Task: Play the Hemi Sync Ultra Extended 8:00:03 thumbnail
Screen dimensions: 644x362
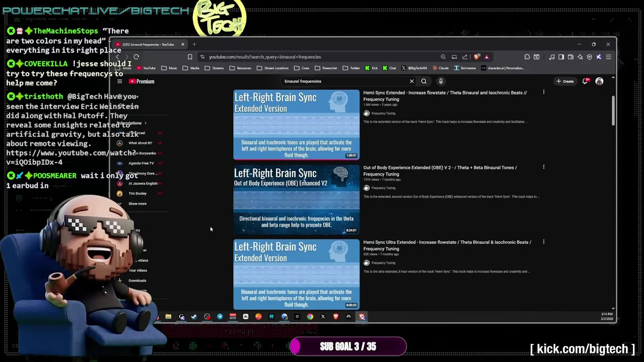Action: [296, 274]
